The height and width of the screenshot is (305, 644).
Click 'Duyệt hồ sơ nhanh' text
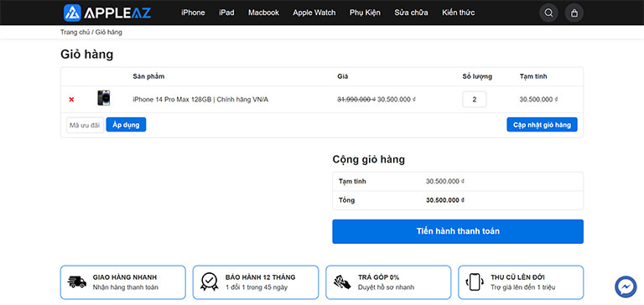[386, 287]
